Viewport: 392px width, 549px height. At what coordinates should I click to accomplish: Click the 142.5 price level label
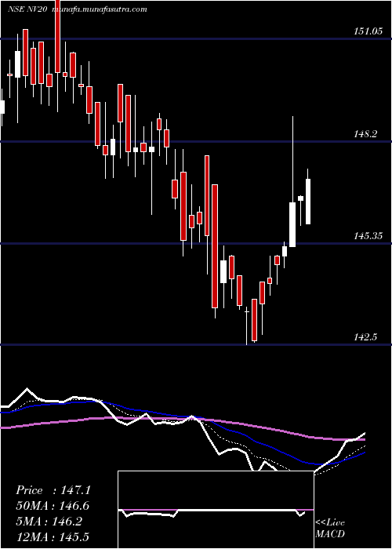tap(365, 337)
